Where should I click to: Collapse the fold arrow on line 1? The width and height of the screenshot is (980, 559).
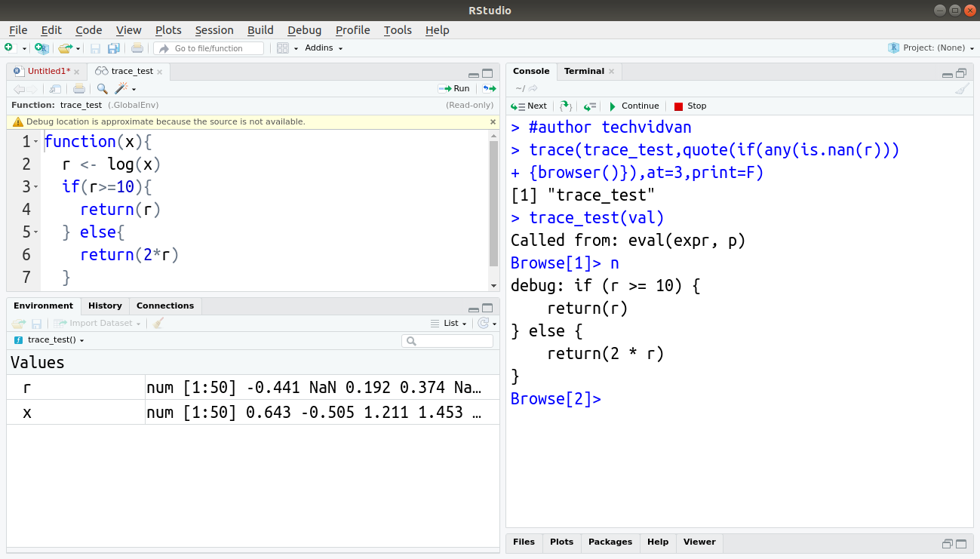35,142
